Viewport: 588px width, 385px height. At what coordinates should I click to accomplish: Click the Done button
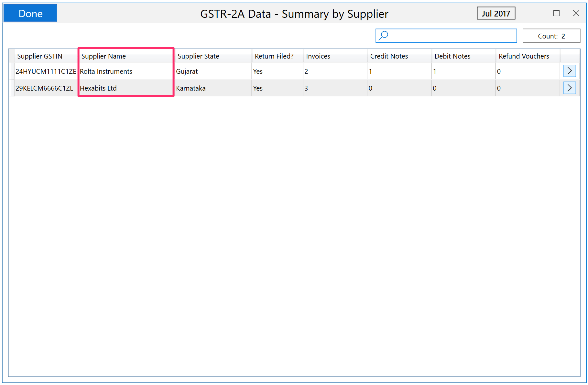coord(30,13)
